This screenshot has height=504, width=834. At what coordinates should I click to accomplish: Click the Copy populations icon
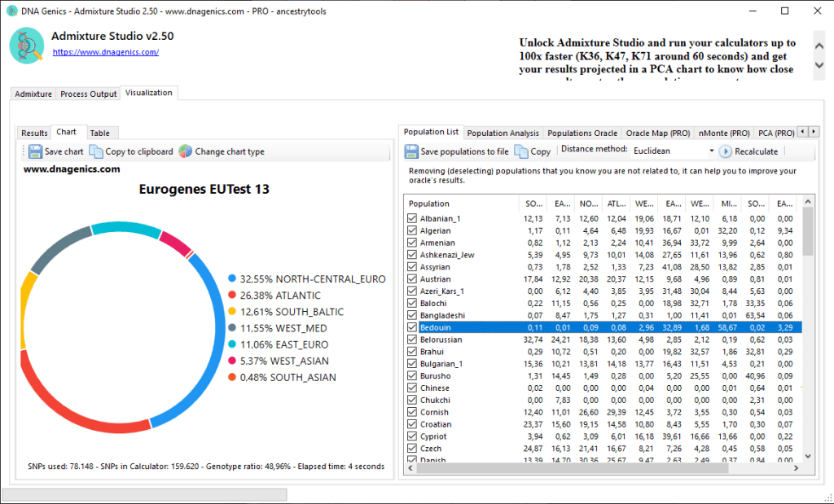point(521,151)
